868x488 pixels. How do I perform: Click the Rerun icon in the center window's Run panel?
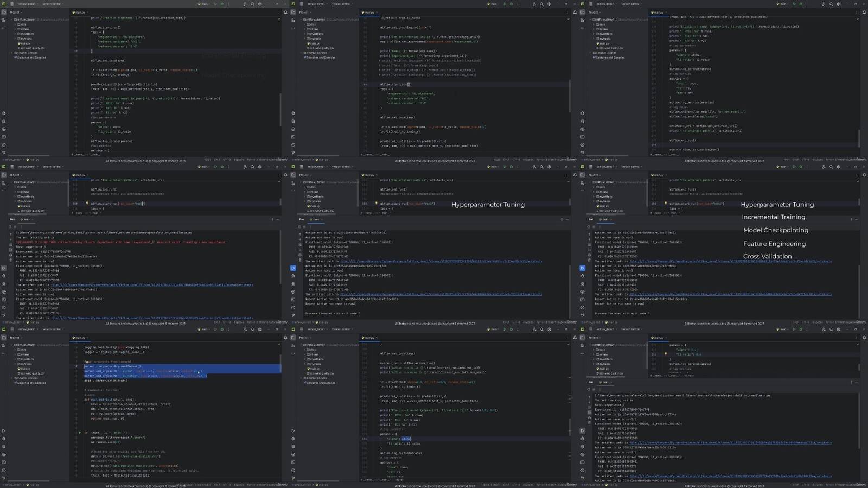click(299, 226)
